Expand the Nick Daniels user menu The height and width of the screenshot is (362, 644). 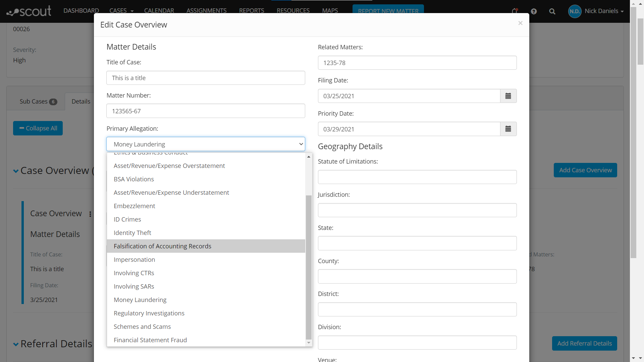(x=602, y=11)
